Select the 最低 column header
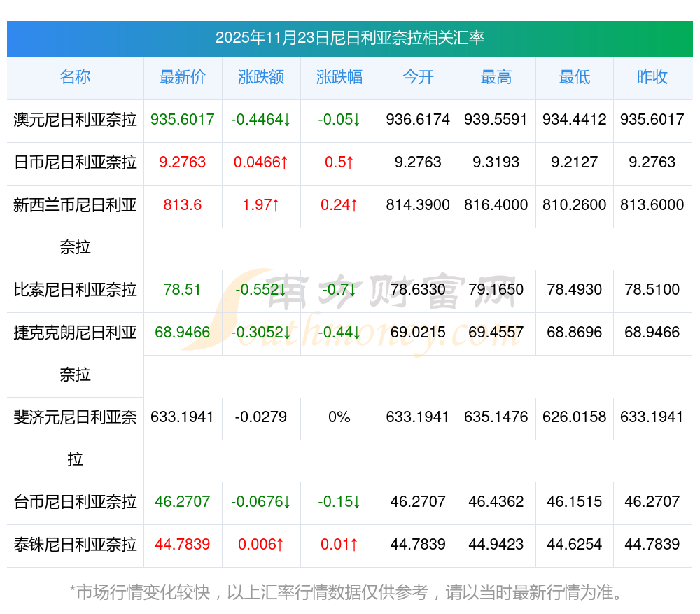The image size is (700, 614). (574, 77)
